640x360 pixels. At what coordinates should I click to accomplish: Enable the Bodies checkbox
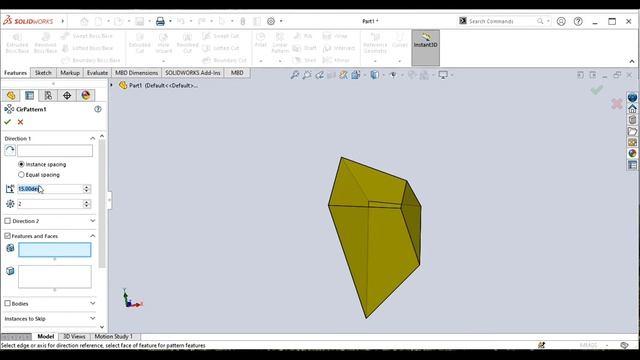pyautogui.click(x=7, y=304)
